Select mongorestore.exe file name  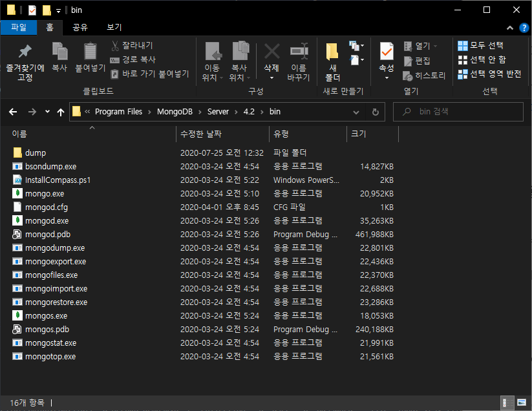click(56, 302)
